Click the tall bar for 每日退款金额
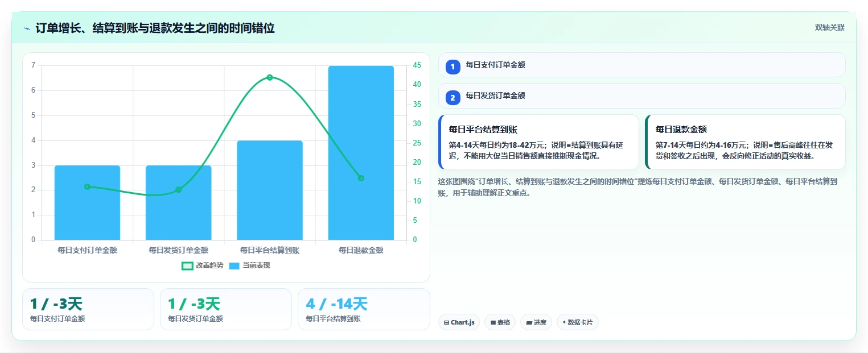 tap(361, 153)
